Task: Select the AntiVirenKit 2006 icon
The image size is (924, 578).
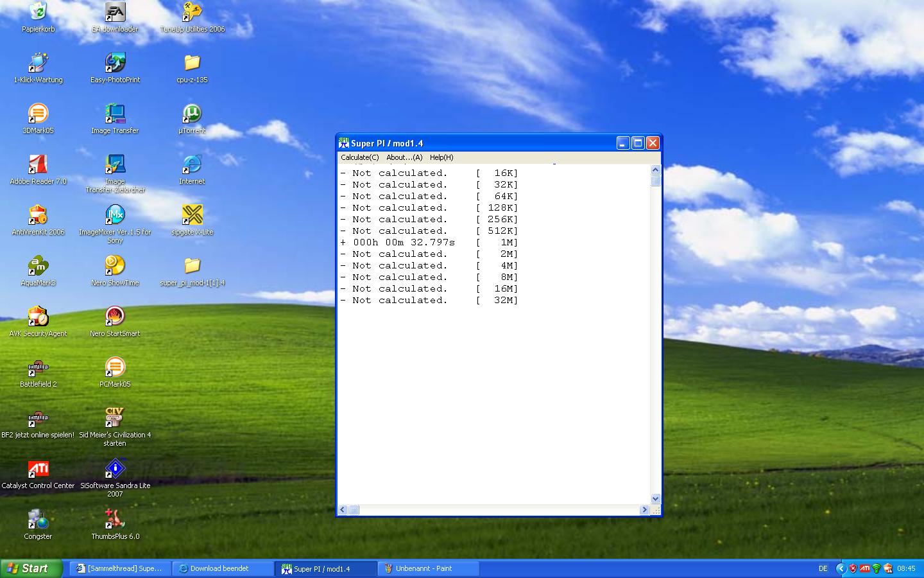Action: [38, 215]
